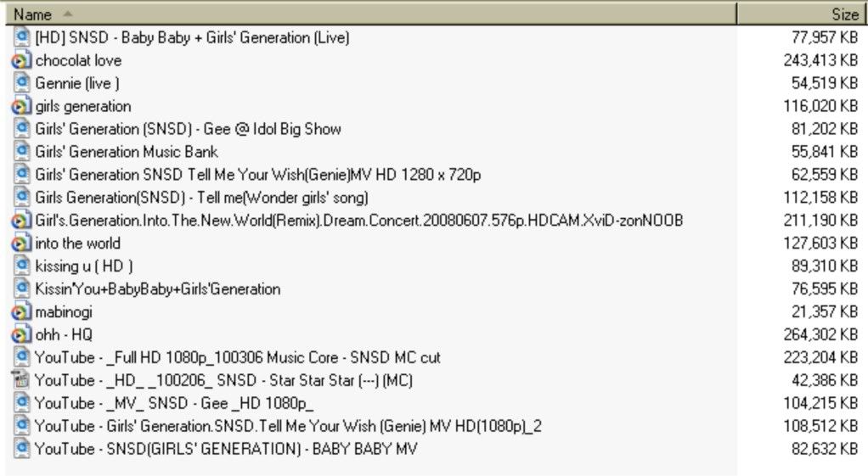Click the size value '81,202 KB'
Viewport: 868px width, 476px height.
pyautogui.click(x=825, y=129)
